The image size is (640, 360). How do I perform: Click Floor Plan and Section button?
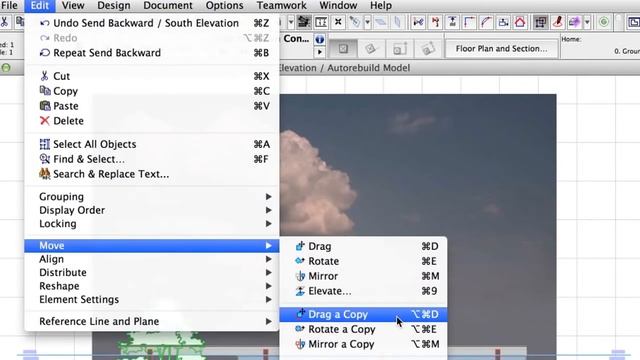(501, 49)
